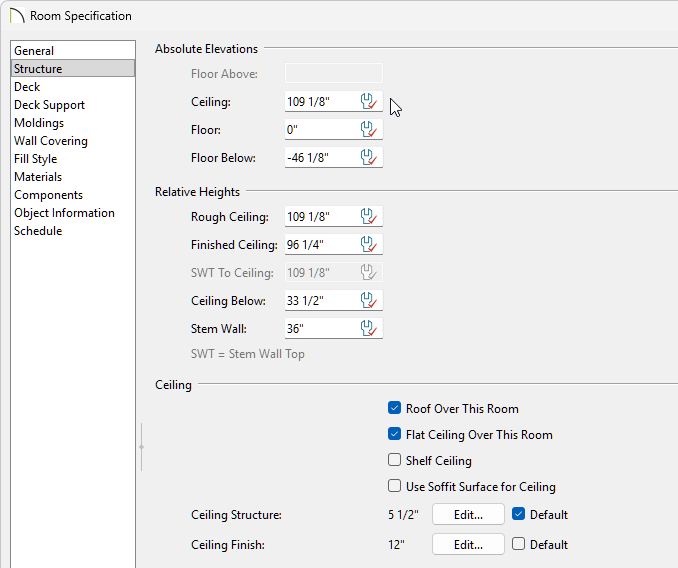678x568 pixels.
Task: Click the 5 1/2" ceiling structure thickness value
Action: click(x=403, y=515)
